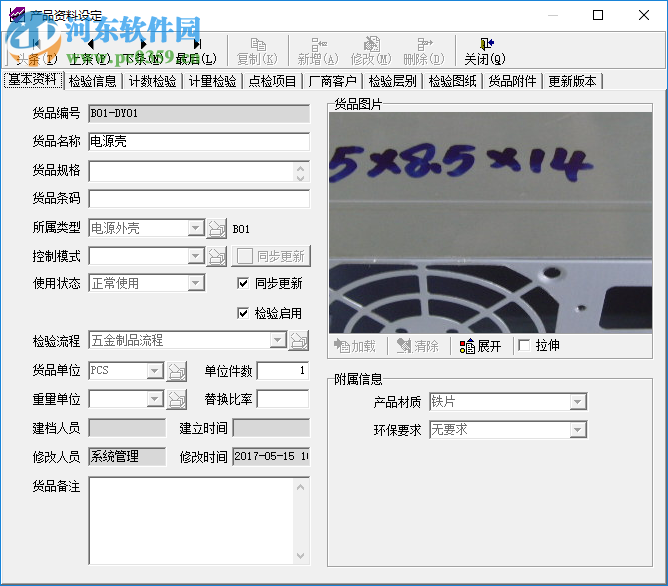Open lookup icon beside 货品单位 field

(176, 371)
